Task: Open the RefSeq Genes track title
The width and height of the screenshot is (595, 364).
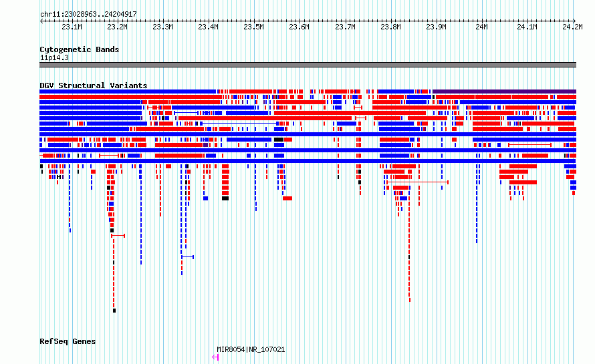Action: [68, 341]
